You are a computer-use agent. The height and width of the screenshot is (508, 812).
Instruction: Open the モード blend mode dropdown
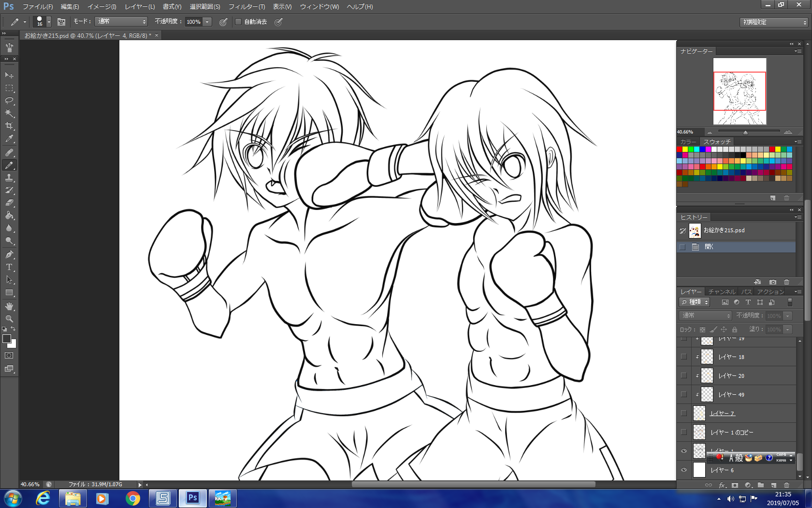(121, 22)
